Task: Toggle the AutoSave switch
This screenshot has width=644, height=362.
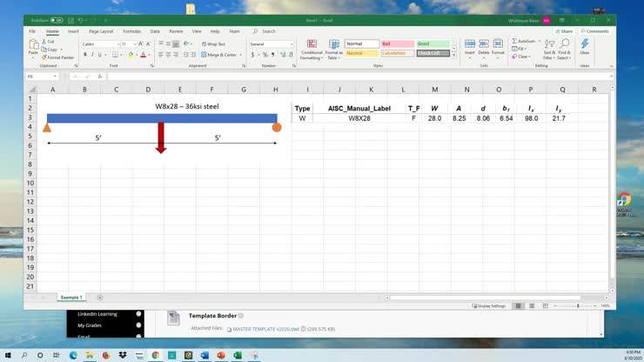Action: [57, 19]
